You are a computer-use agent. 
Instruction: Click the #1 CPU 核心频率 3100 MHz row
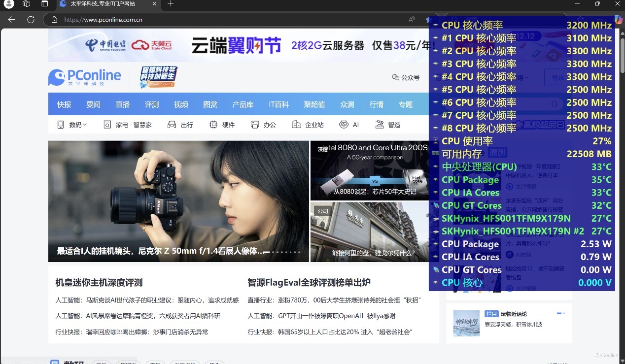522,38
